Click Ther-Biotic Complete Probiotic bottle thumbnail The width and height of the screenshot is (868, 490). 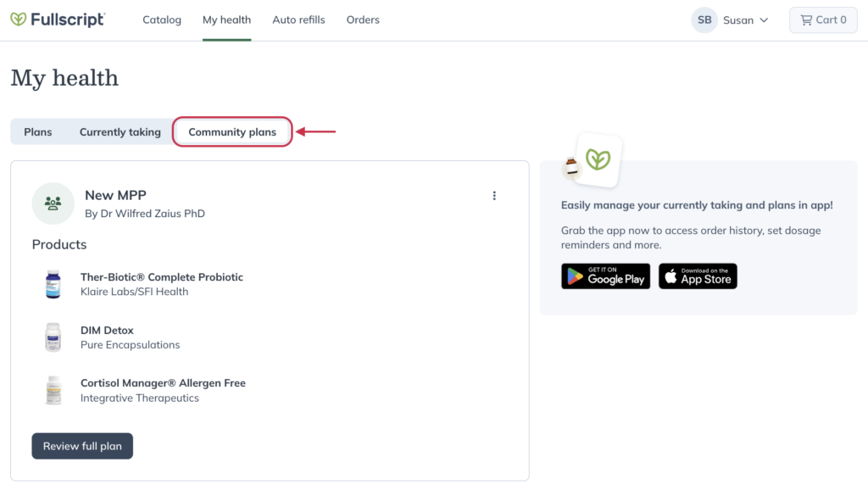coord(53,284)
